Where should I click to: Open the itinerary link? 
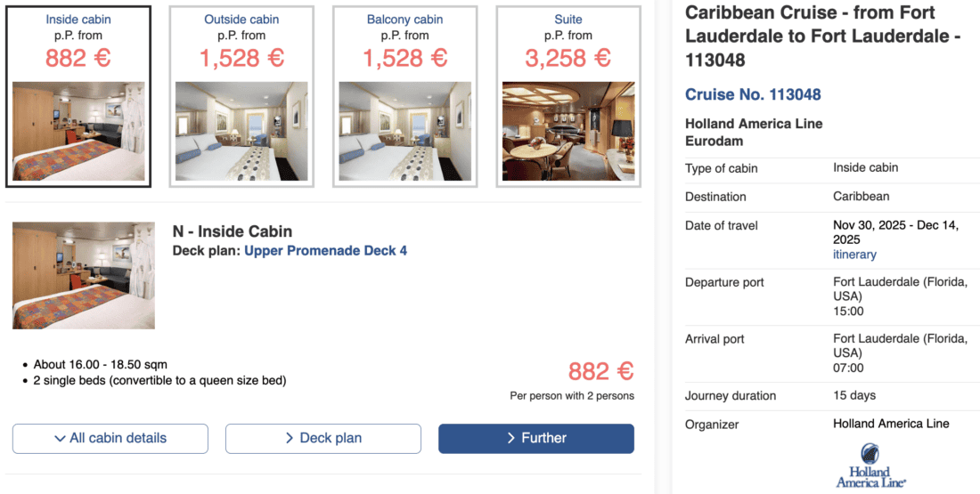tap(854, 255)
